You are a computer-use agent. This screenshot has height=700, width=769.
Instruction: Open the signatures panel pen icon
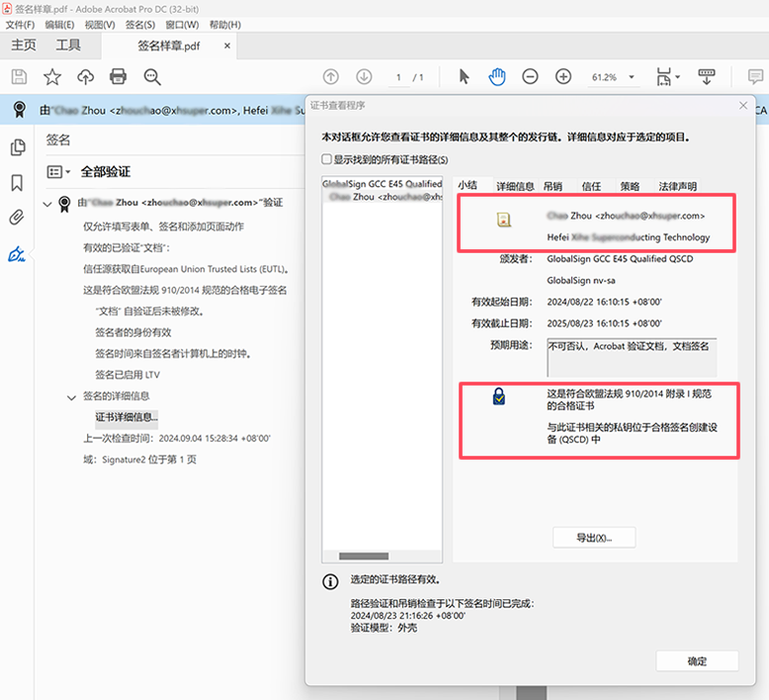coord(17,254)
